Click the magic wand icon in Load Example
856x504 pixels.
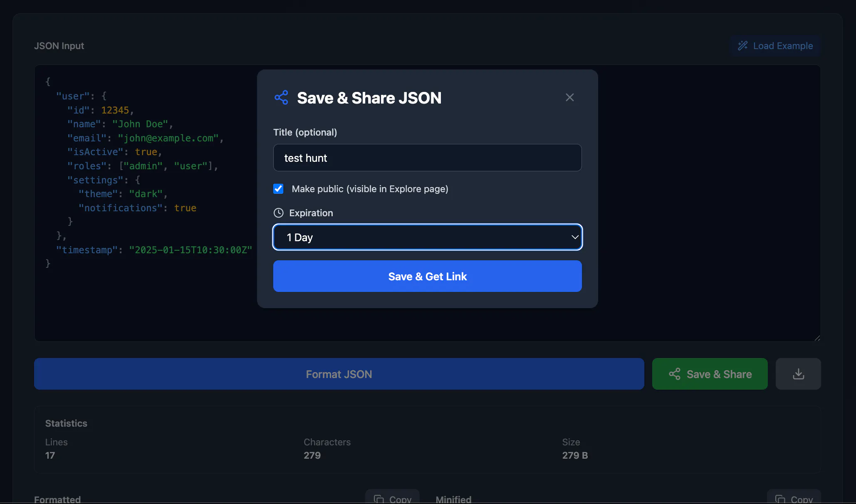click(x=742, y=46)
